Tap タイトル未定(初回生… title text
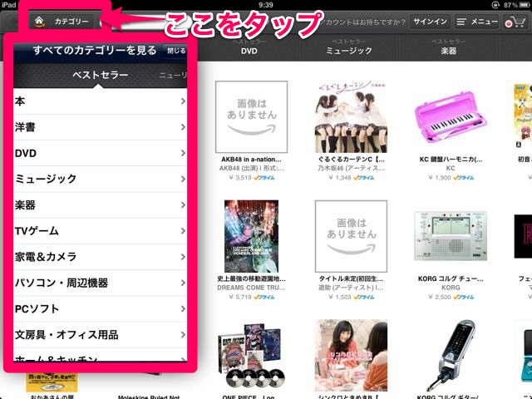Viewport: 532px width, 399px height. click(x=351, y=278)
